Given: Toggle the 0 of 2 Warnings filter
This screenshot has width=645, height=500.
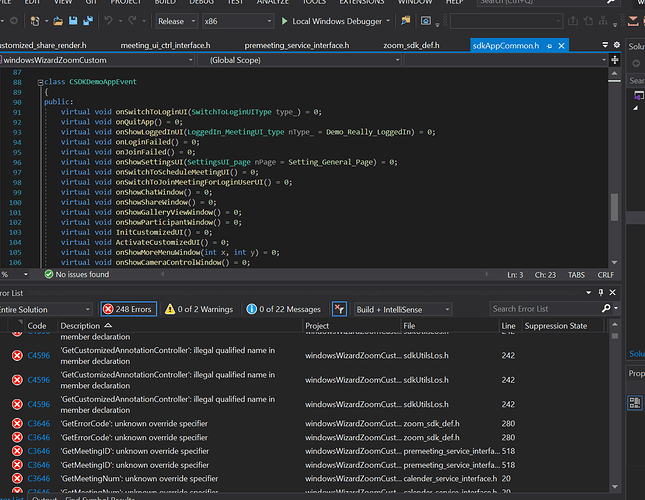Looking at the screenshot, I should [200, 309].
